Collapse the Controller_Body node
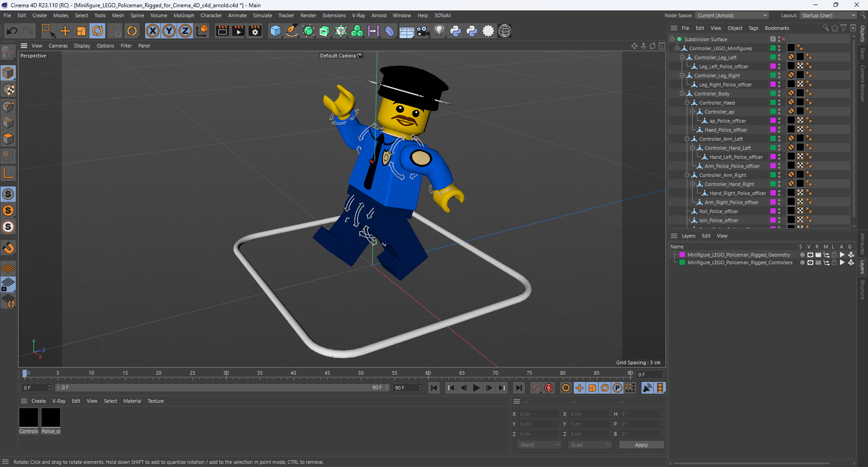Viewport: 868px width, 467px height. 682,94
